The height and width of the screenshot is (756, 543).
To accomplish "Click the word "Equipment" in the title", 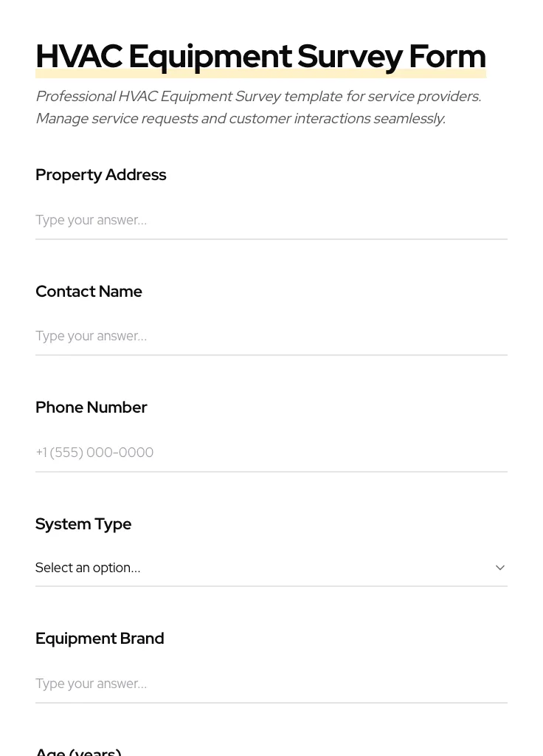I will [x=210, y=57].
